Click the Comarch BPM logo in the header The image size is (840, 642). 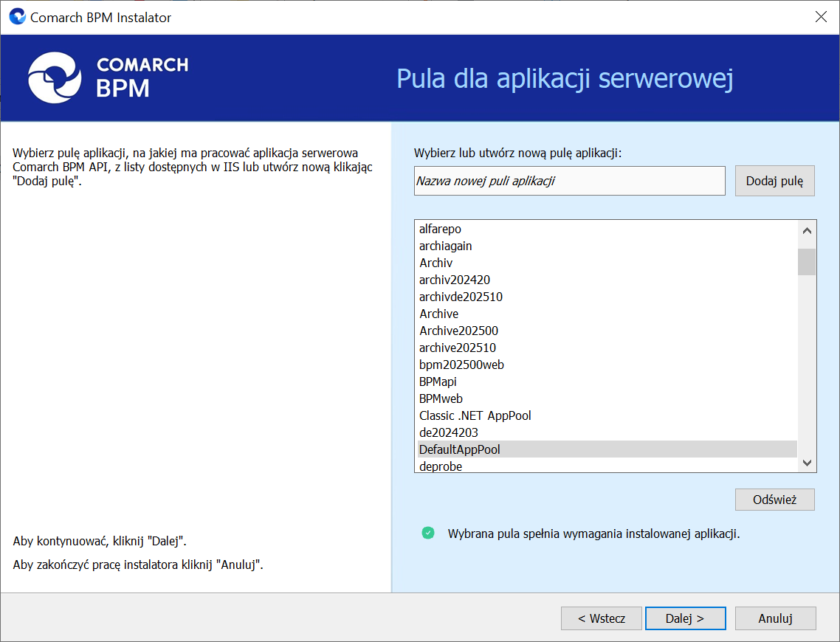109,77
